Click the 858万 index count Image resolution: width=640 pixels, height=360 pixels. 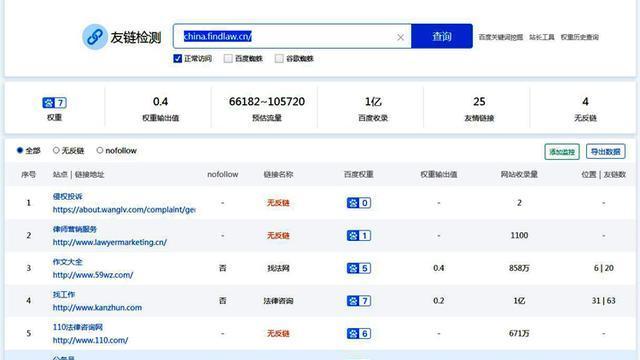[x=519, y=268]
